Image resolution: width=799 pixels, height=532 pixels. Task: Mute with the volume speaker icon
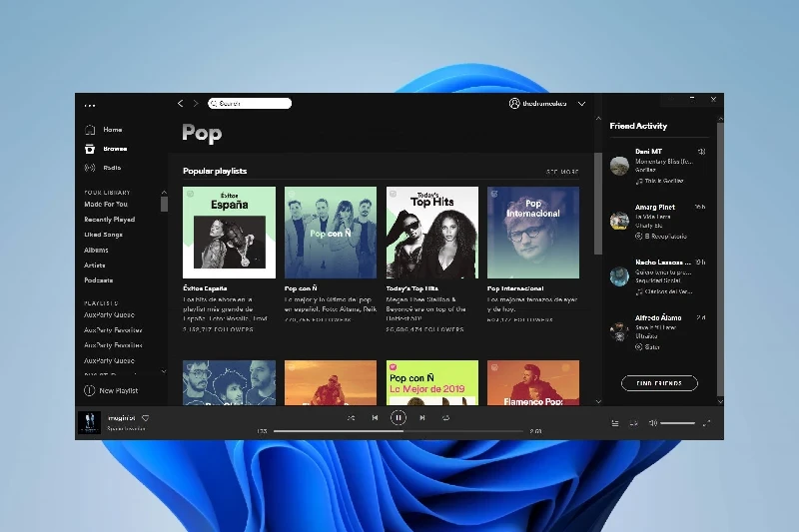pos(653,423)
